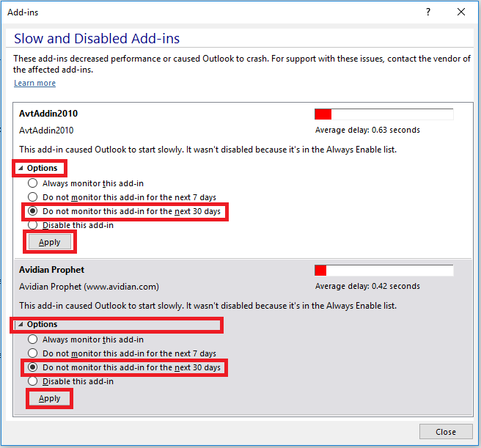Click the Add-ins window title text

coord(23,12)
